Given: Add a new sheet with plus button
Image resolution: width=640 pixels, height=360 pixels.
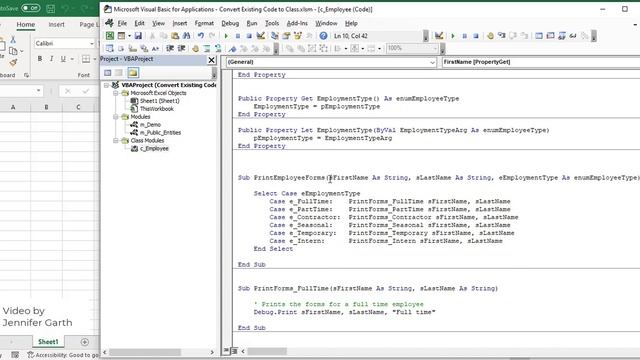Looking at the screenshot, I should click(x=84, y=342).
